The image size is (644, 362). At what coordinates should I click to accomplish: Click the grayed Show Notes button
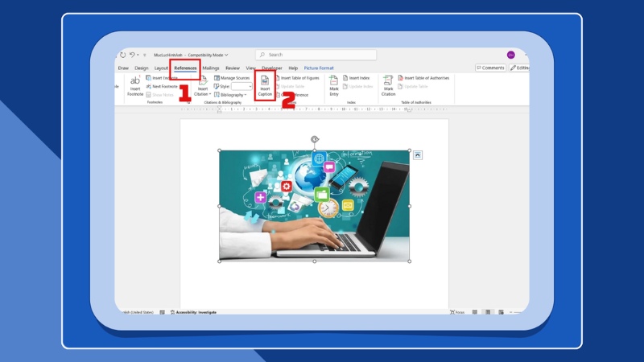coord(159,95)
